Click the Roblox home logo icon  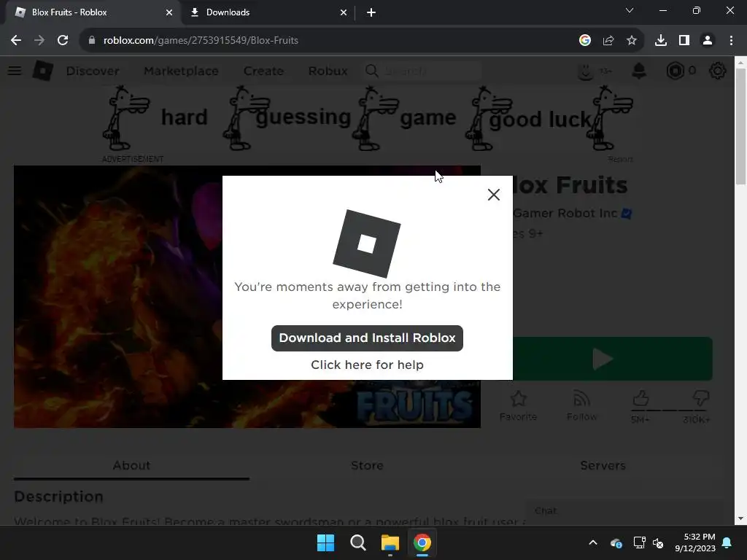coord(43,71)
